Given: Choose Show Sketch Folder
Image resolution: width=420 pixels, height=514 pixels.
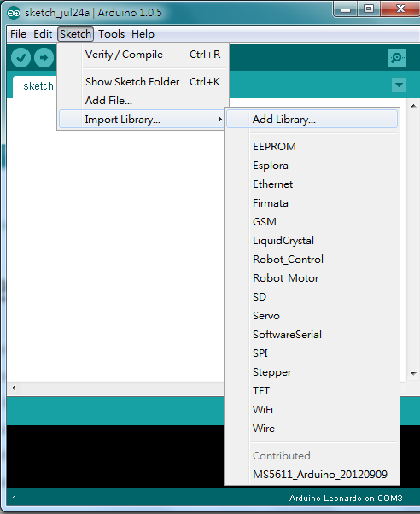Looking at the screenshot, I should coord(143,82).
